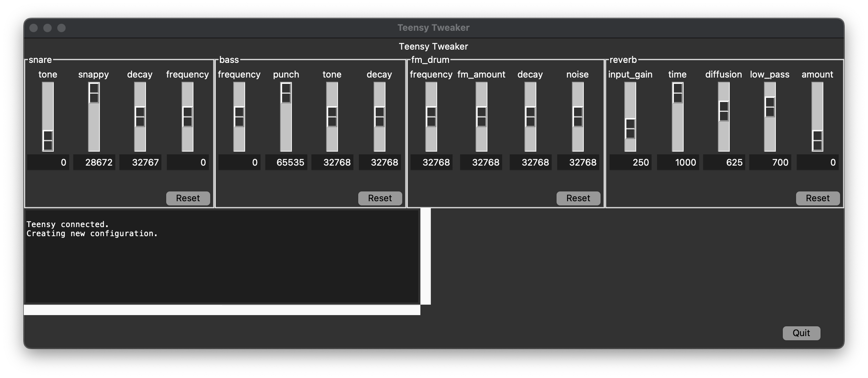Viewport: 868px width, 378px height.
Task: Click the snare group title
Action: [40, 60]
